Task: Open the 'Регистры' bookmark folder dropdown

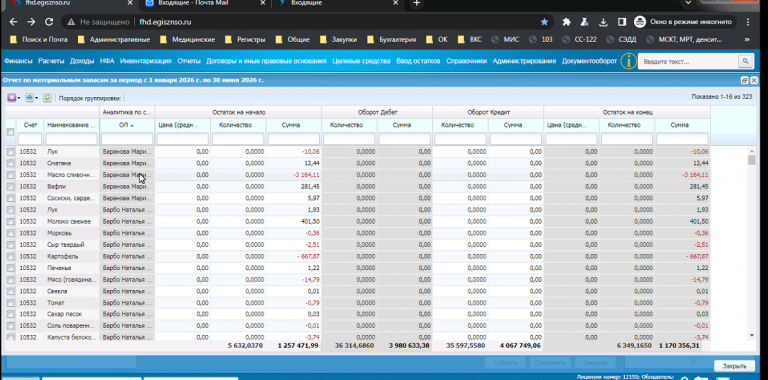Action: coord(245,40)
